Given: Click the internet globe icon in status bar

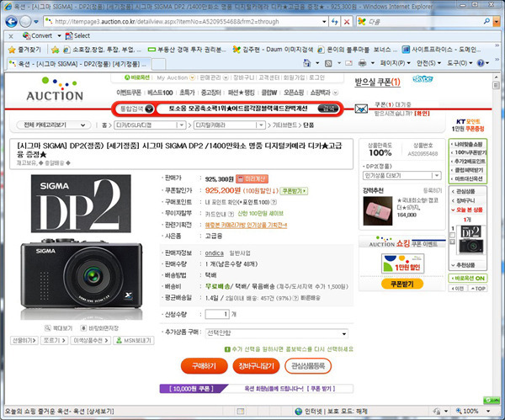Looking at the screenshot, I should pos(299,412).
